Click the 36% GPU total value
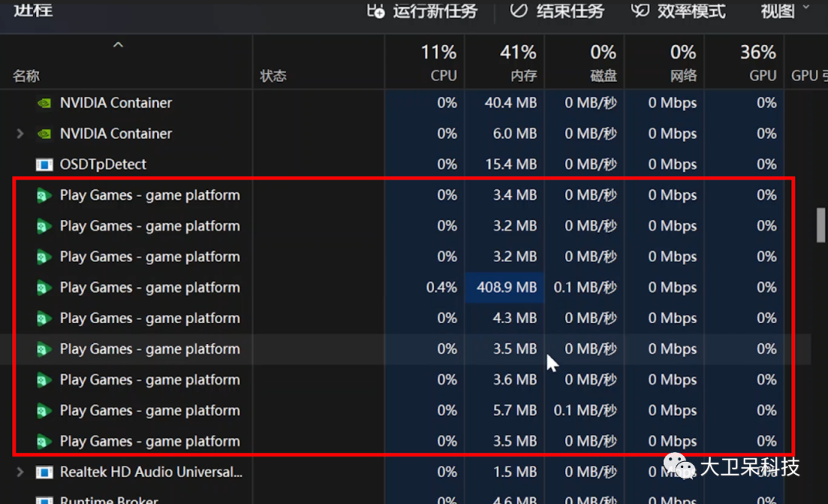 tap(757, 52)
